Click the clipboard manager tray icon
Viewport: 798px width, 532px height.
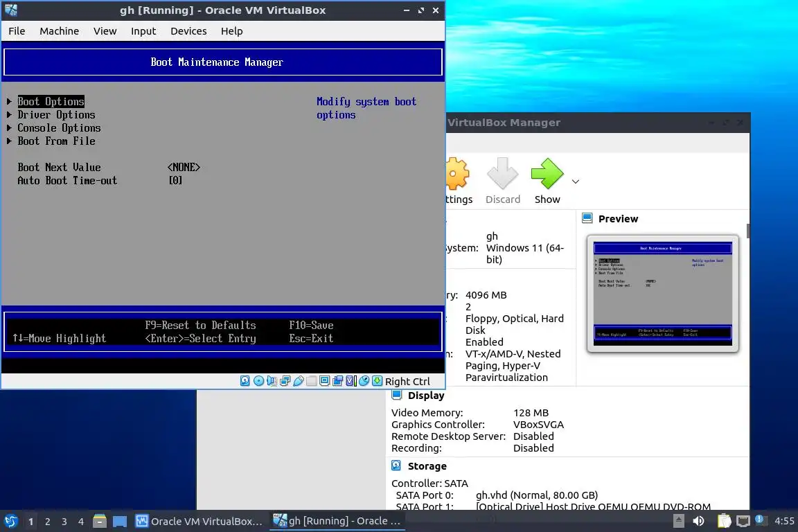tap(724, 521)
